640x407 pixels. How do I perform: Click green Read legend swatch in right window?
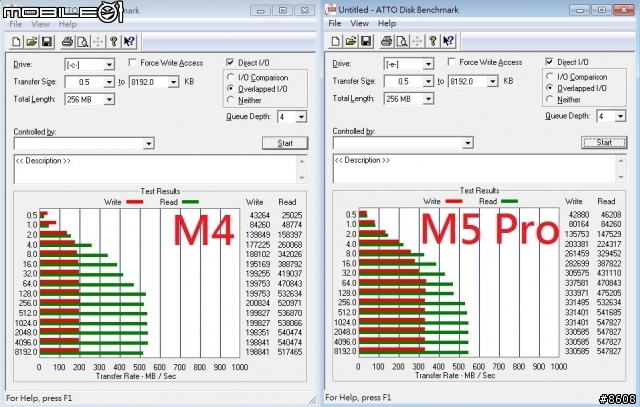[x=509, y=201]
